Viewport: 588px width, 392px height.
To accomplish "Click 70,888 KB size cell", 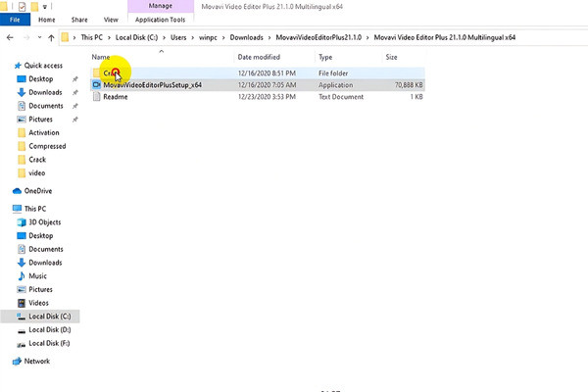I will 409,85.
